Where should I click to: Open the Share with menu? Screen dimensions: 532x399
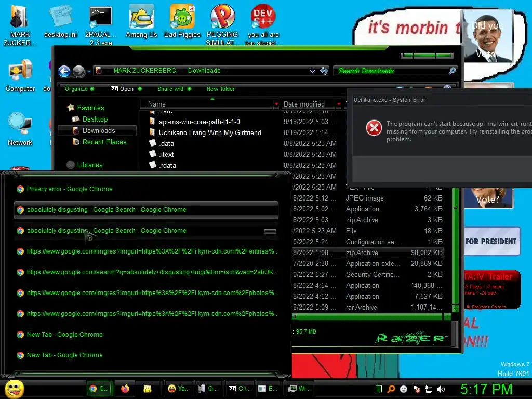coord(174,89)
